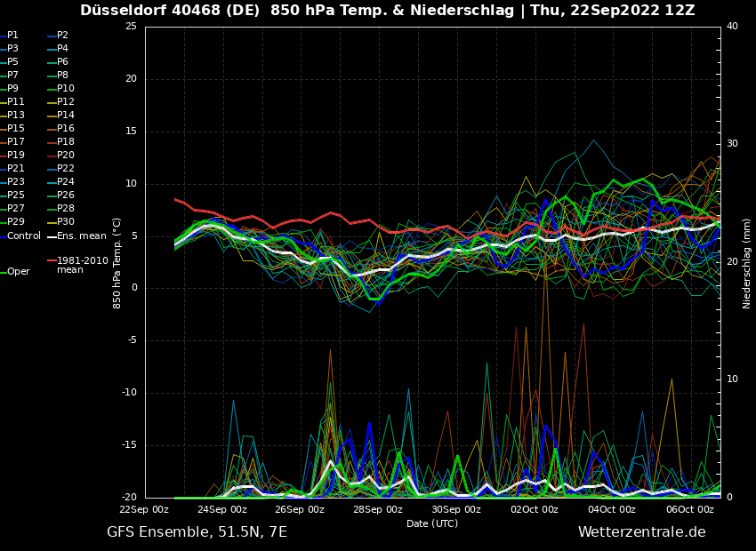
Task: Click the Düsseldorf 850 hPa chart title
Action: 387,11
